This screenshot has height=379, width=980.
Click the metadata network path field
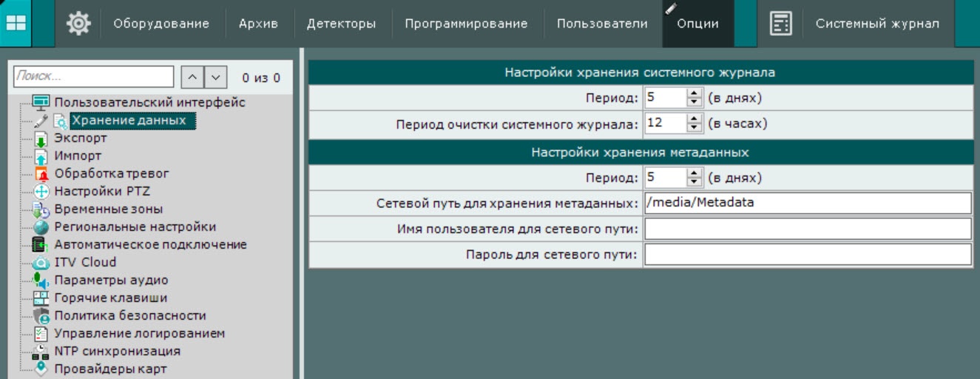pyautogui.click(x=806, y=202)
